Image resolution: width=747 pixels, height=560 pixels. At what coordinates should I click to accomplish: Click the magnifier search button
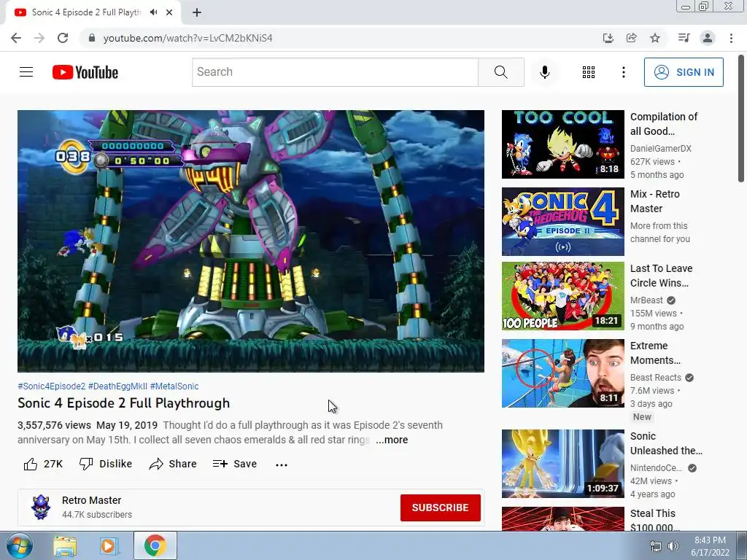[x=500, y=72]
